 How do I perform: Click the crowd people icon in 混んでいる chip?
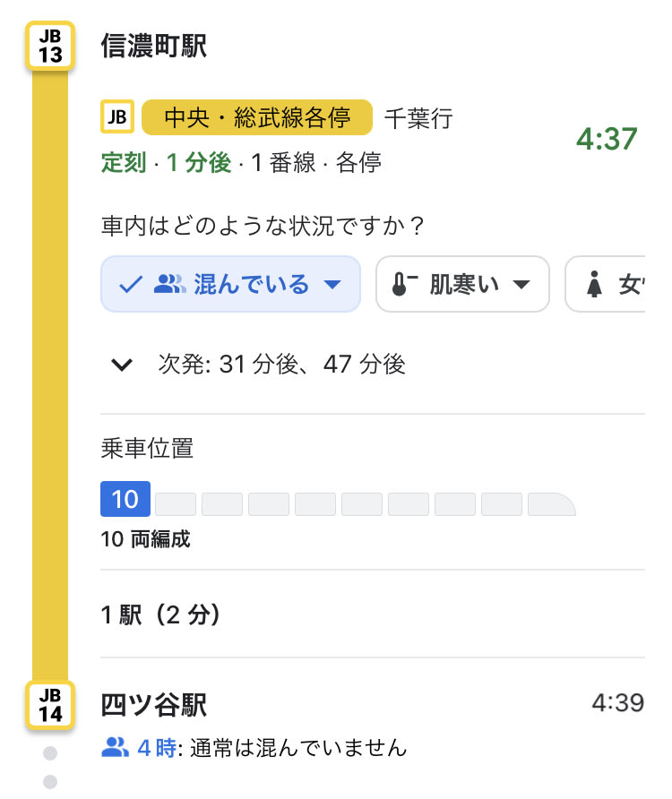point(169,284)
